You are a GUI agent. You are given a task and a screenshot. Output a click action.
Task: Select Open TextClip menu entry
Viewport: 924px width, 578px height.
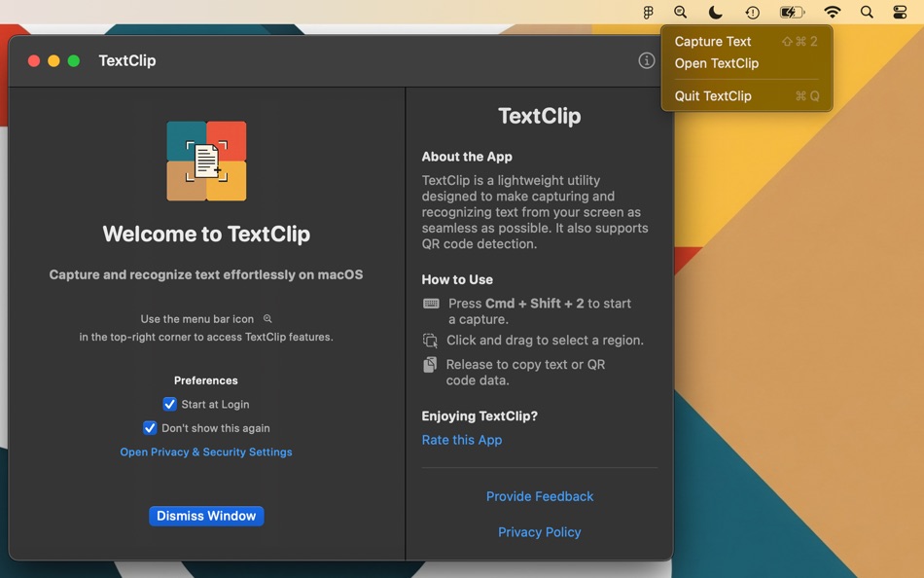coord(746,63)
